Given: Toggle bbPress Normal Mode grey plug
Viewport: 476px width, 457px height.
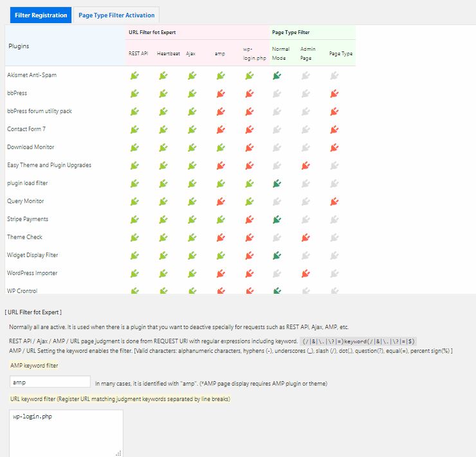Looking at the screenshot, I should click(x=277, y=93).
